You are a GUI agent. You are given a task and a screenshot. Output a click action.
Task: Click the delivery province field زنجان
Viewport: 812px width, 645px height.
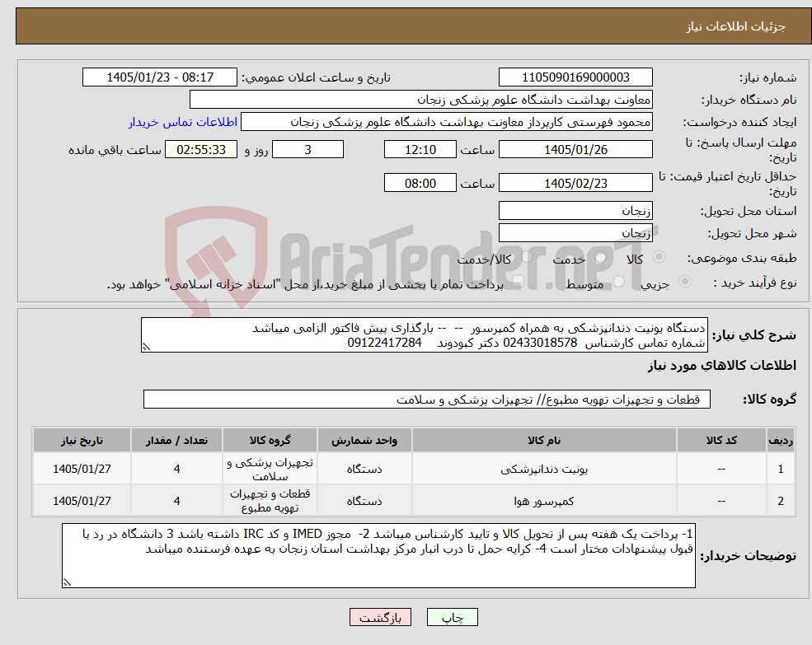point(575,211)
